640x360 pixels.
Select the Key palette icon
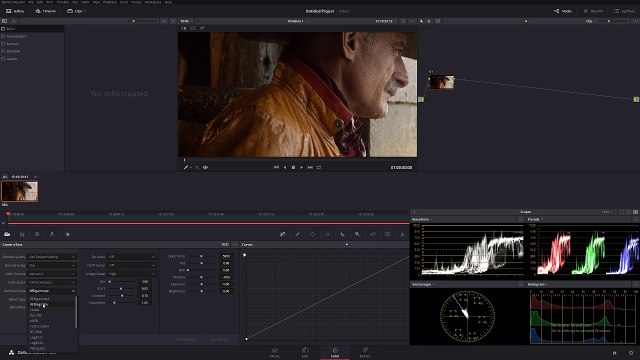(357, 234)
